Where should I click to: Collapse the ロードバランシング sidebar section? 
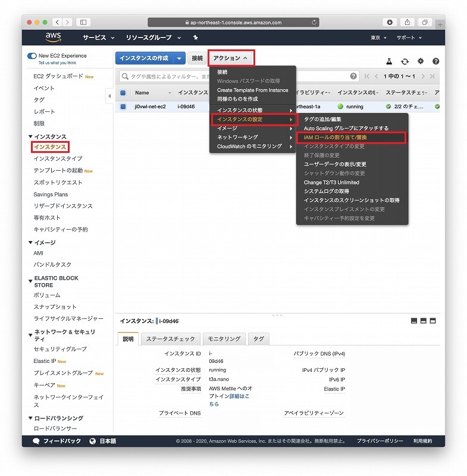pos(30,418)
